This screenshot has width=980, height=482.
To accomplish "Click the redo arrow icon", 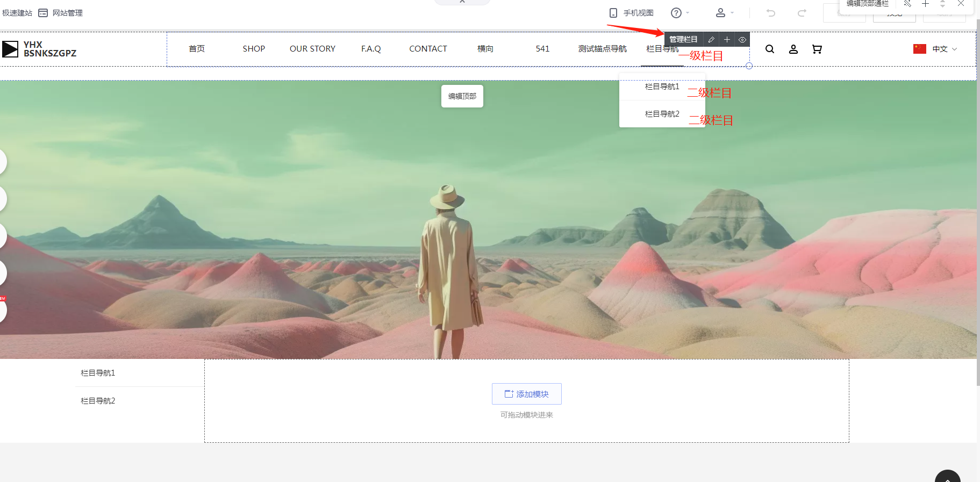I will pos(802,13).
